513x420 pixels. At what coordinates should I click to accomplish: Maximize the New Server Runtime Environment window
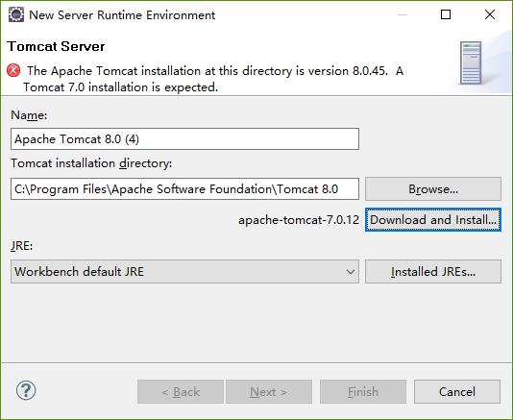coord(446,14)
